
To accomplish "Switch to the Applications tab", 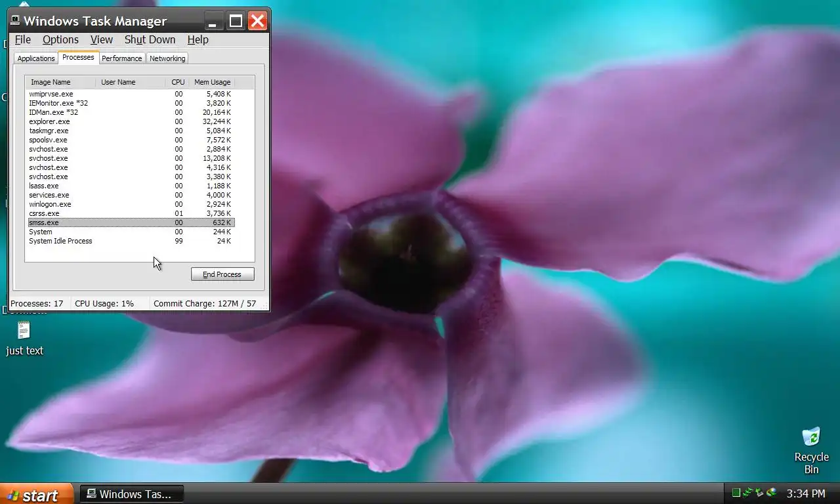I will point(36,58).
